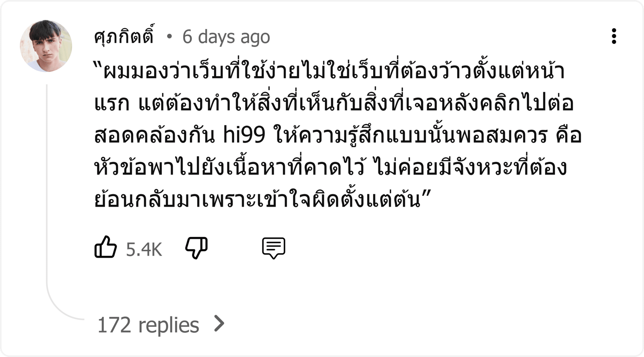Dislike the comment with thumbs-down icon

click(x=196, y=248)
